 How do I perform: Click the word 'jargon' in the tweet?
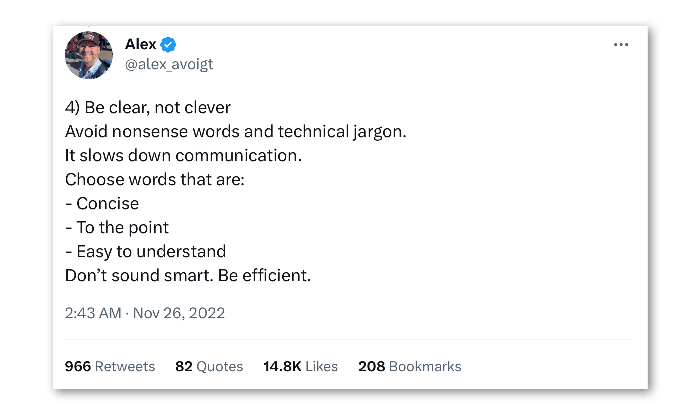point(377,132)
